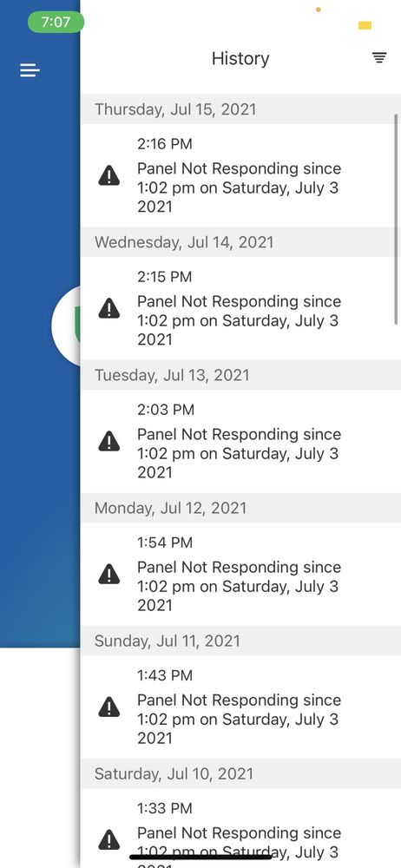401x868 pixels.
Task: Tap the white shield circle behind the panel
Action: coord(66,326)
